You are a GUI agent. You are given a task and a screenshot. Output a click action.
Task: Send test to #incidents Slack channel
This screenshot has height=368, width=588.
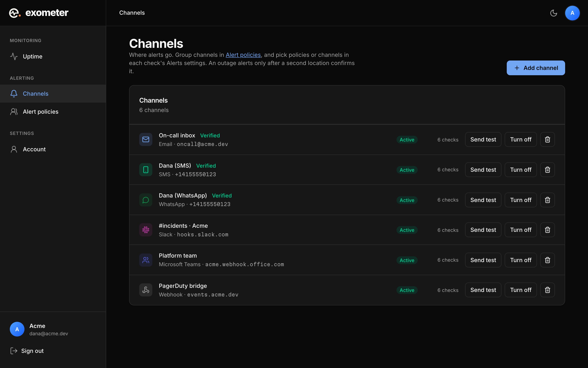tap(483, 230)
